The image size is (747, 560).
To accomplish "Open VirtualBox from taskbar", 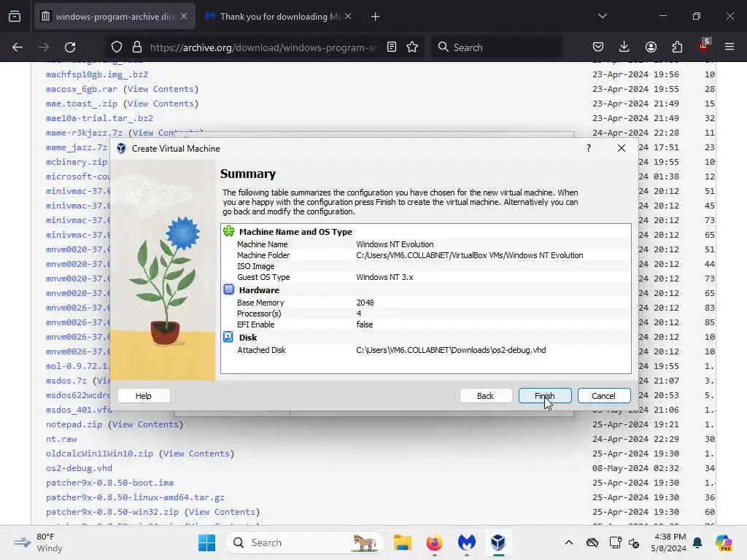I will tap(498, 542).
